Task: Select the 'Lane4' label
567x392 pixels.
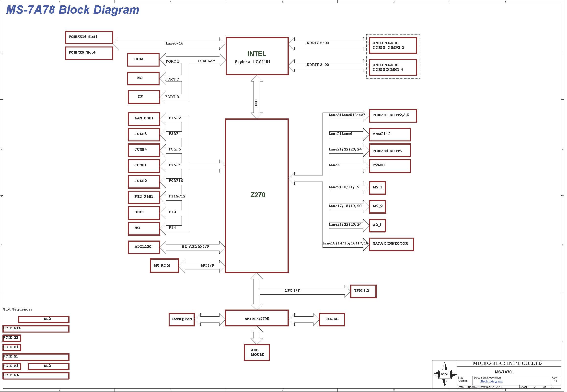Action: [x=335, y=165]
